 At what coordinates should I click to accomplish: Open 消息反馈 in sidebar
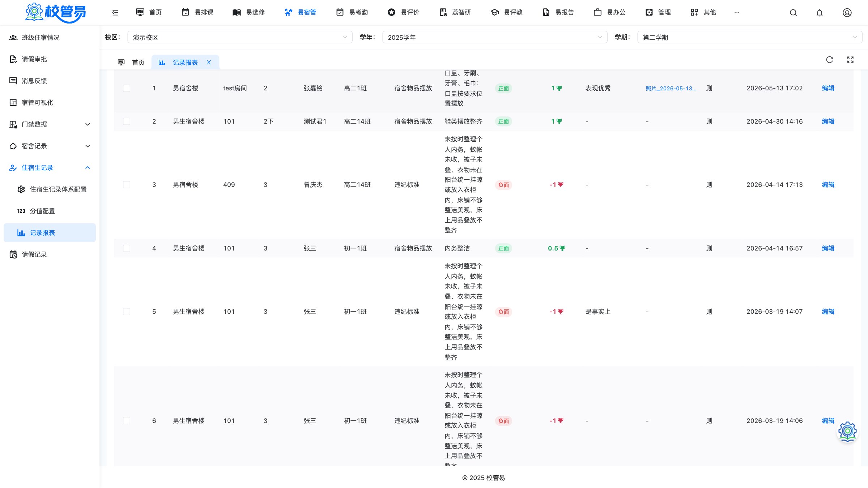[x=50, y=81]
